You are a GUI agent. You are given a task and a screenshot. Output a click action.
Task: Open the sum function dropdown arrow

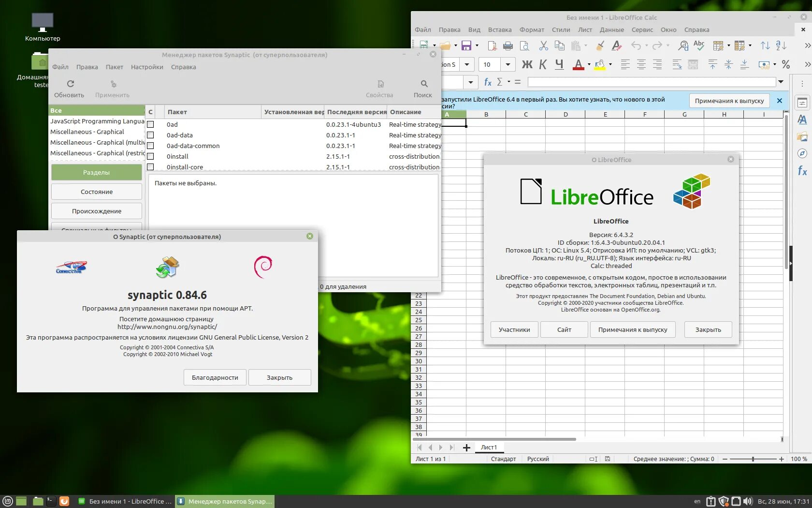tap(509, 82)
